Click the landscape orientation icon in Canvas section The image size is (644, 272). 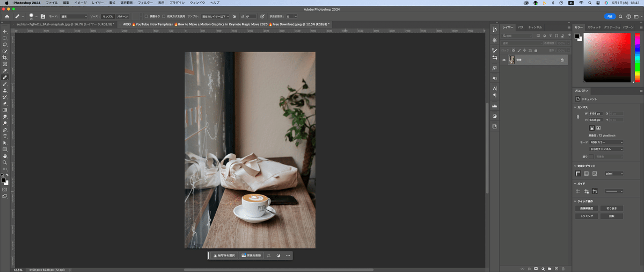click(597, 128)
